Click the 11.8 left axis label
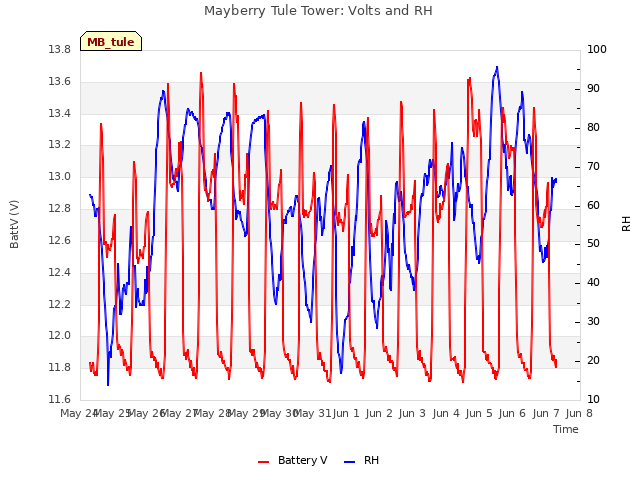 pyautogui.click(x=60, y=367)
